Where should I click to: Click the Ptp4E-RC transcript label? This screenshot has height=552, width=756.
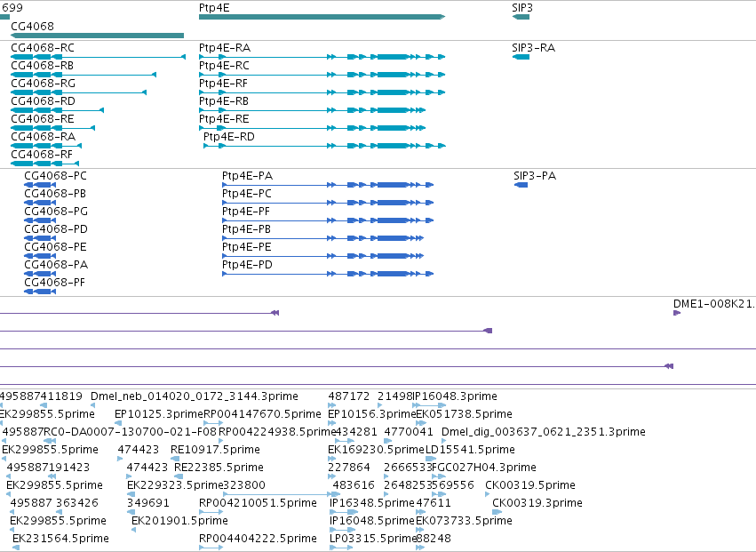tap(224, 65)
